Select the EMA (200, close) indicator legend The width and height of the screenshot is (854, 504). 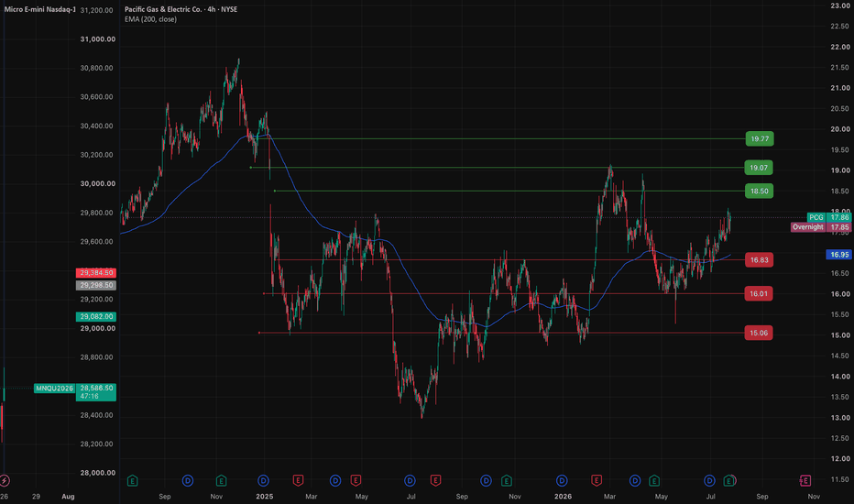click(x=150, y=19)
